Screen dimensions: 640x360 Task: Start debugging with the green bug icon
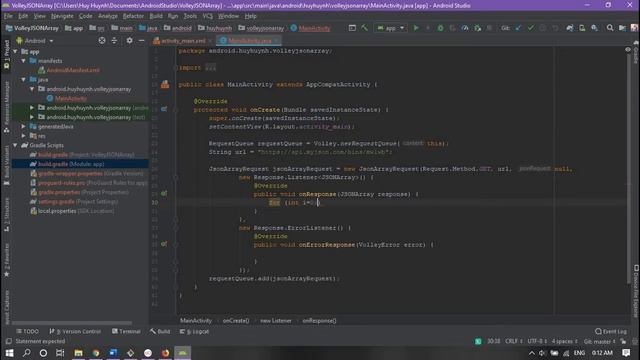pyautogui.click(x=440, y=28)
